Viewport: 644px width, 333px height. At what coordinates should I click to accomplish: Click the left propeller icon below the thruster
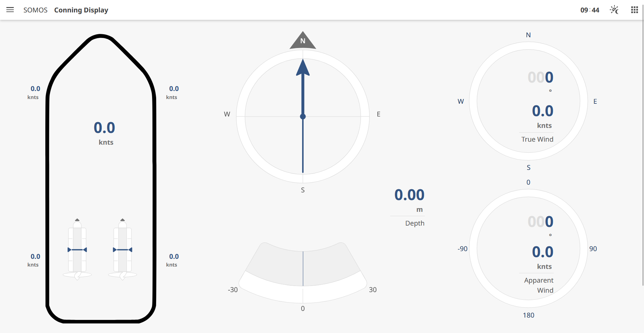(x=77, y=276)
